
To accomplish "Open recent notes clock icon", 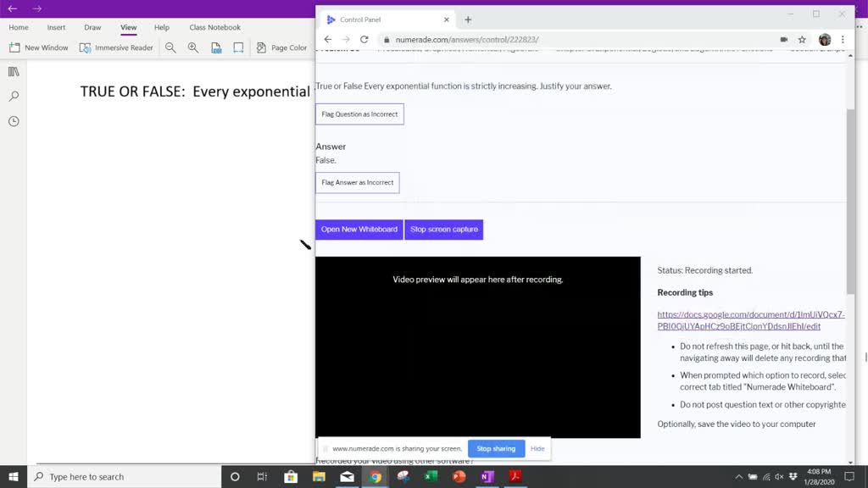I will [x=12, y=121].
